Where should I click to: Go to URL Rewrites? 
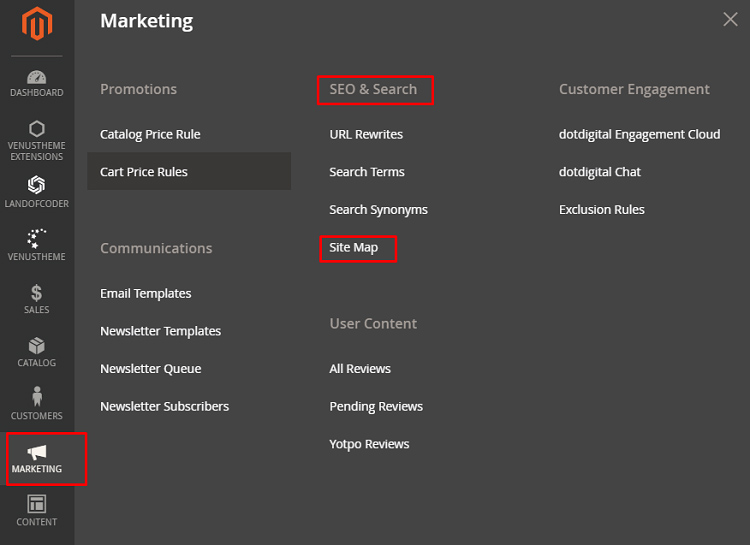tap(366, 134)
